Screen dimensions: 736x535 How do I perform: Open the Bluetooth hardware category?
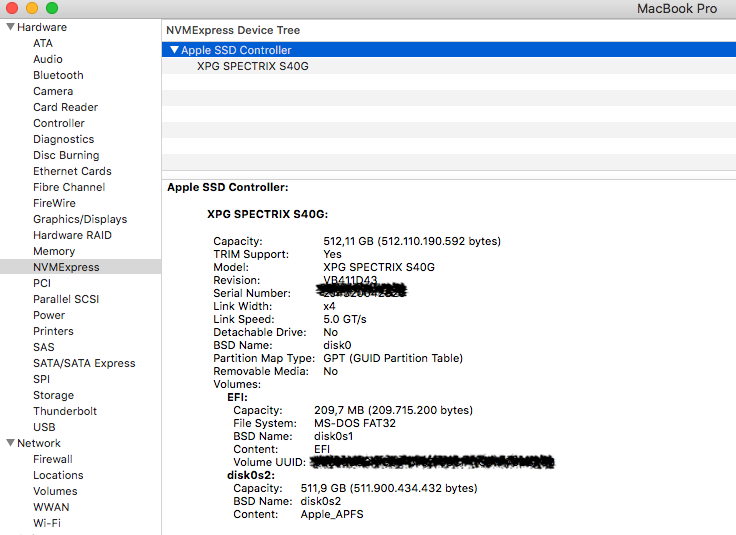coord(58,75)
